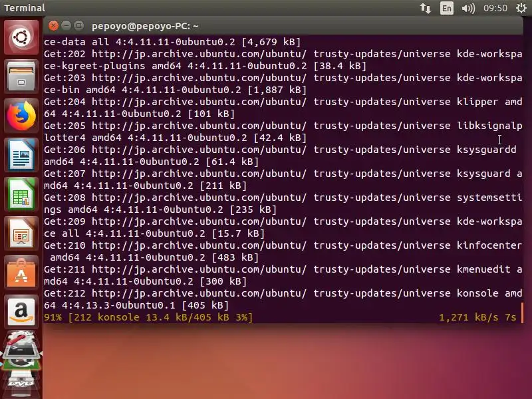532x399 pixels.
Task: Open the power session menu icon
Action: pyautogui.click(x=521, y=8)
